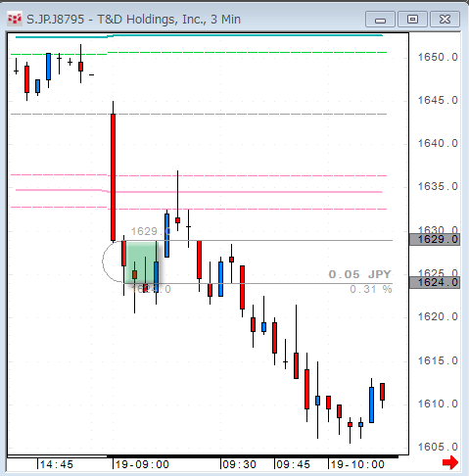The width and height of the screenshot is (469, 476).
Task: Click the '0.31 %' percentage label
Action: click(x=371, y=289)
